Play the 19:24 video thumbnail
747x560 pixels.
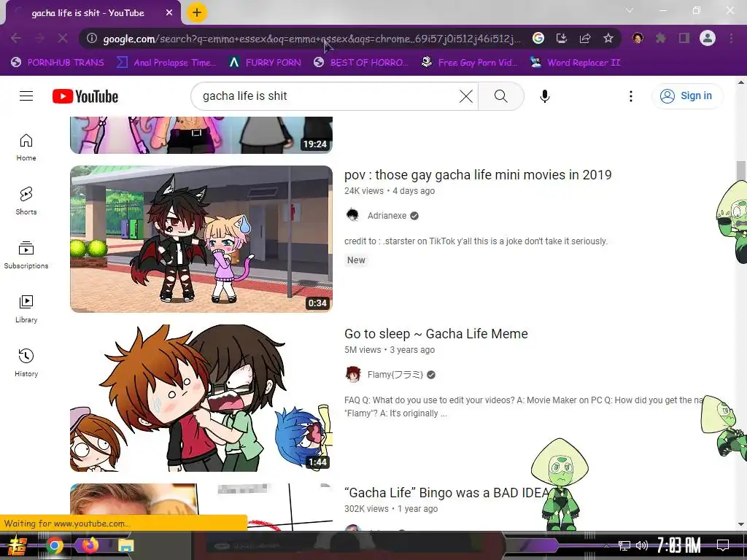(201, 135)
